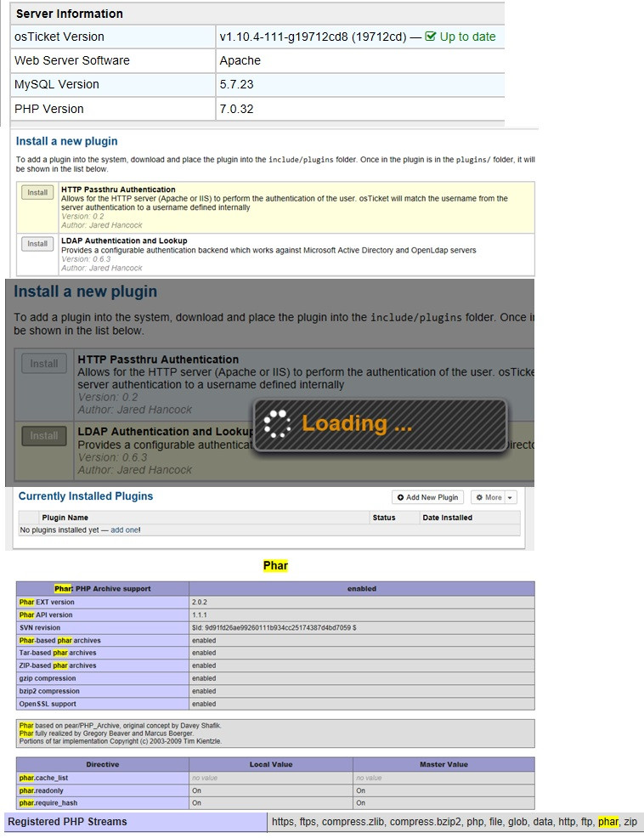
Task: Click the PHP Version value 7.0.32
Action: (236, 109)
